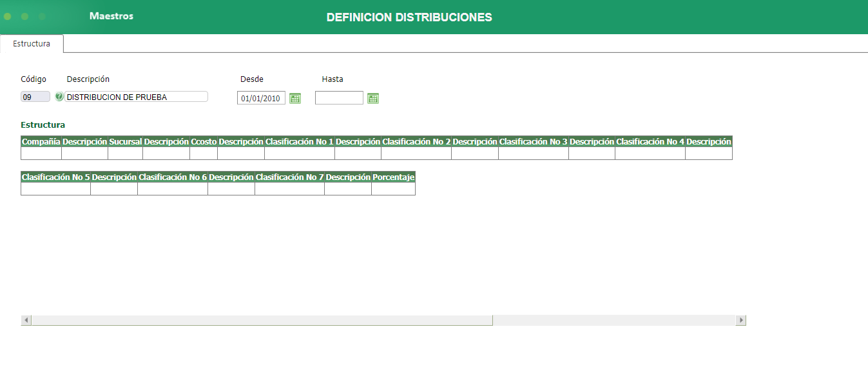Screen dimensions: 868x389
Task: Open the Hasta date calendar picker
Action: coord(372,97)
